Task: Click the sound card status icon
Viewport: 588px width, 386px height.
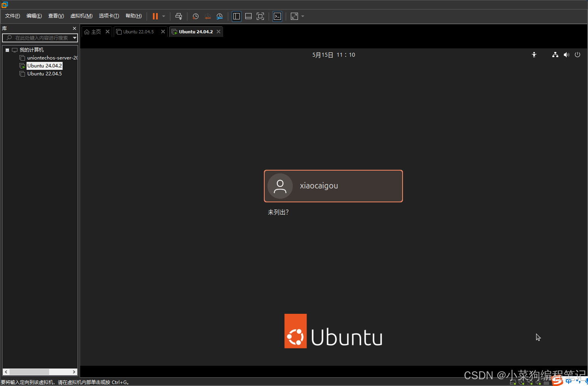Action: tap(538, 382)
